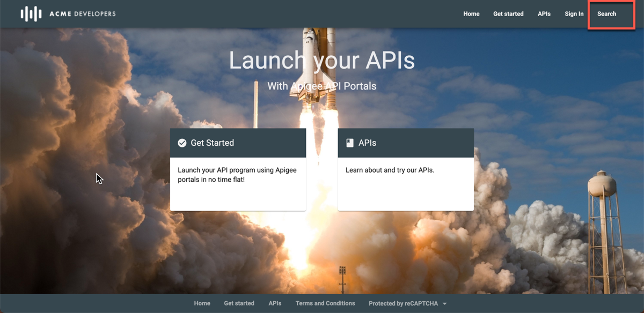The height and width of the screenshot is (313, 644).
Task: Expand the reCAPTCHA dropdown arrow in footer
Action: coord(444,304)
